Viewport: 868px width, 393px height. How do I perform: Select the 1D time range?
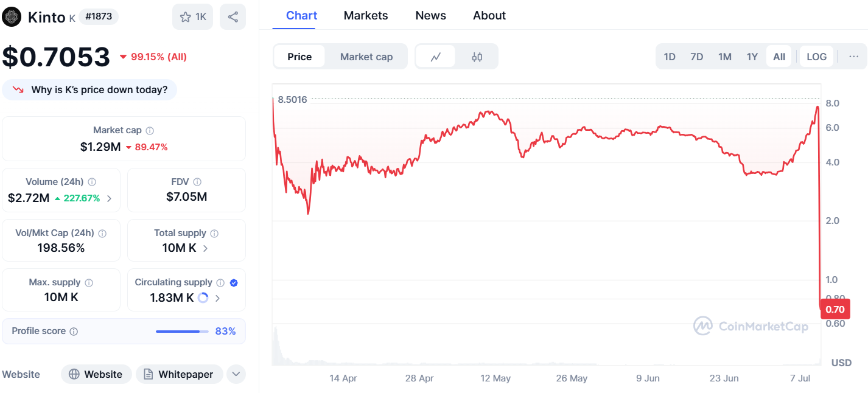[669, 56]
